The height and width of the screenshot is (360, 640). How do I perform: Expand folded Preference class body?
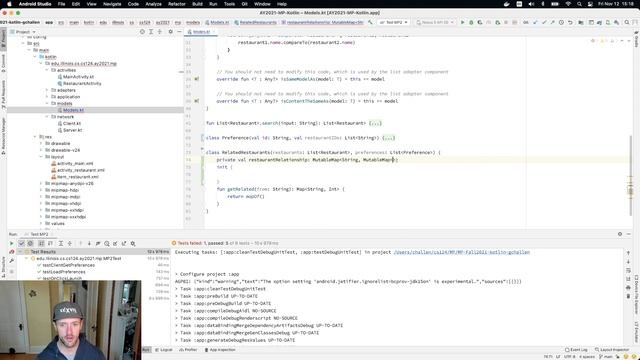[388, 138]
